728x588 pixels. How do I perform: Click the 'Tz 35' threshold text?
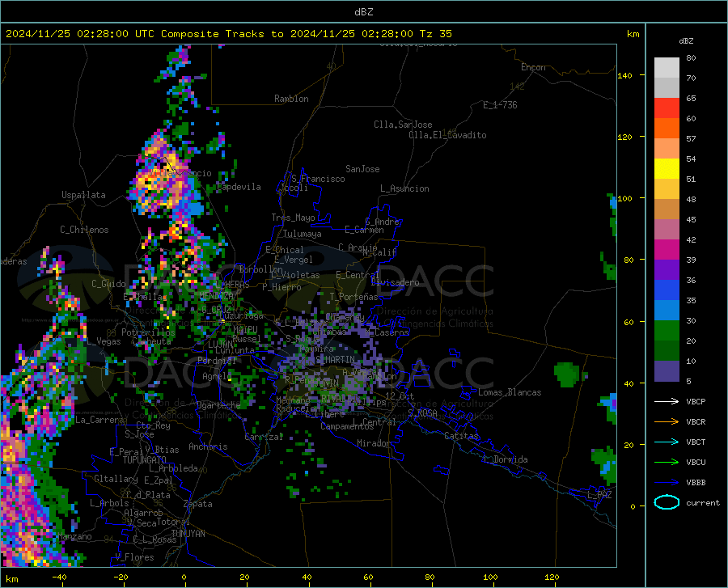coord(435,34)
